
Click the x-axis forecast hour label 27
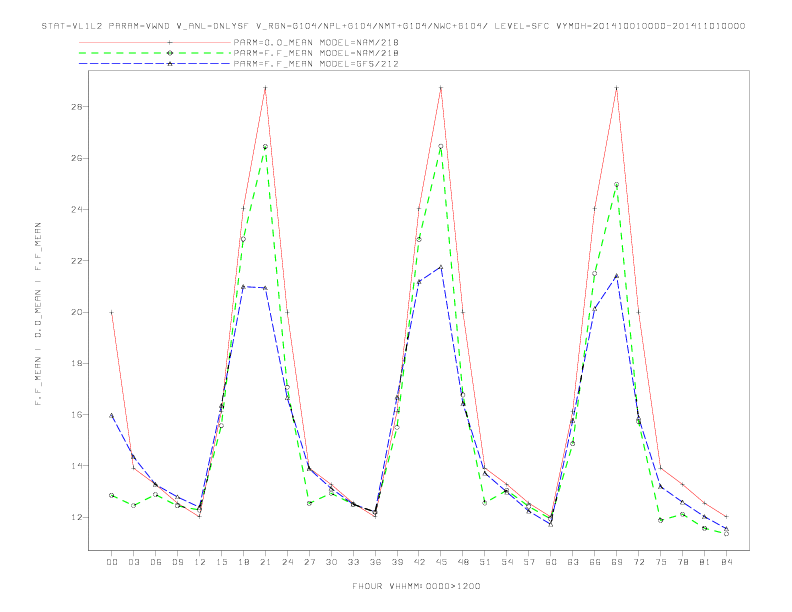[309, 562]
